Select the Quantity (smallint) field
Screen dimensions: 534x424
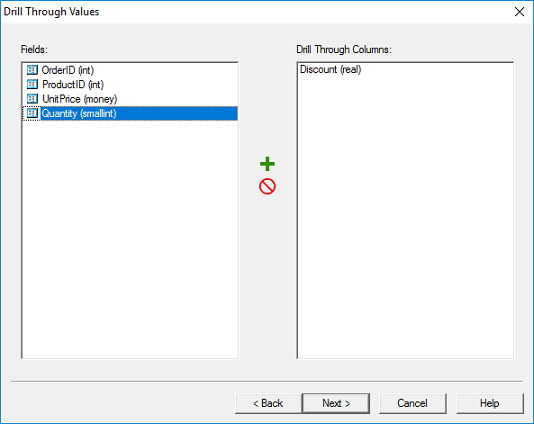pyautogui.click(x=130, y=113)
